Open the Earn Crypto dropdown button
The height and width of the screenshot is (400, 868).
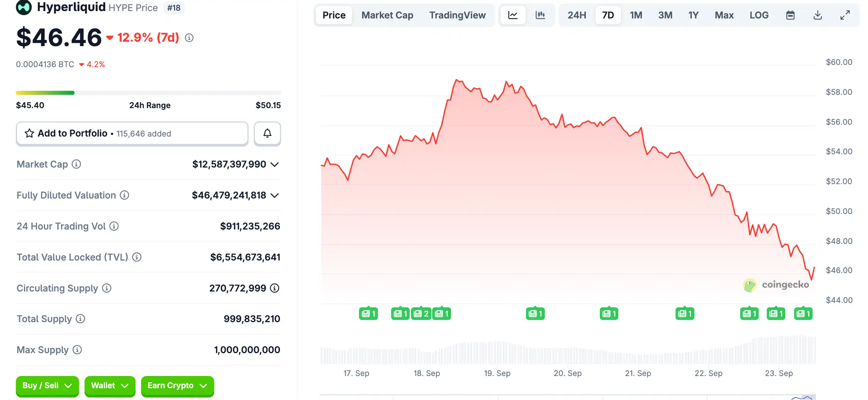tap(177, 386)
